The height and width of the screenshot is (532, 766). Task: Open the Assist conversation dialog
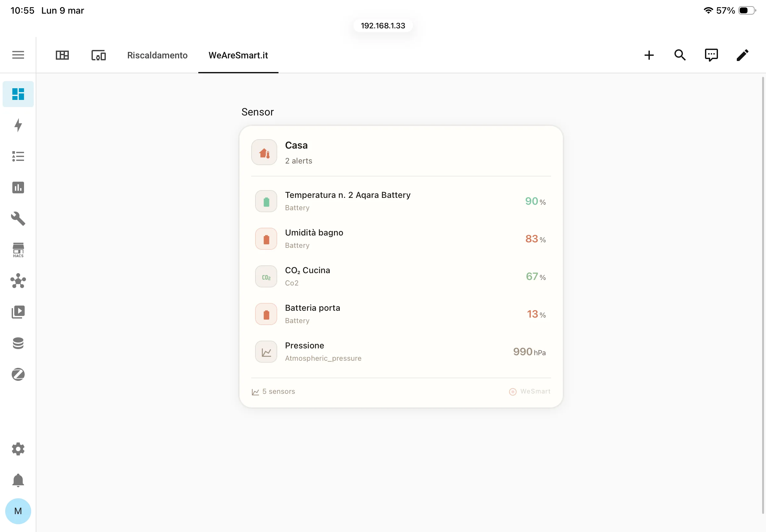(711, 55)
